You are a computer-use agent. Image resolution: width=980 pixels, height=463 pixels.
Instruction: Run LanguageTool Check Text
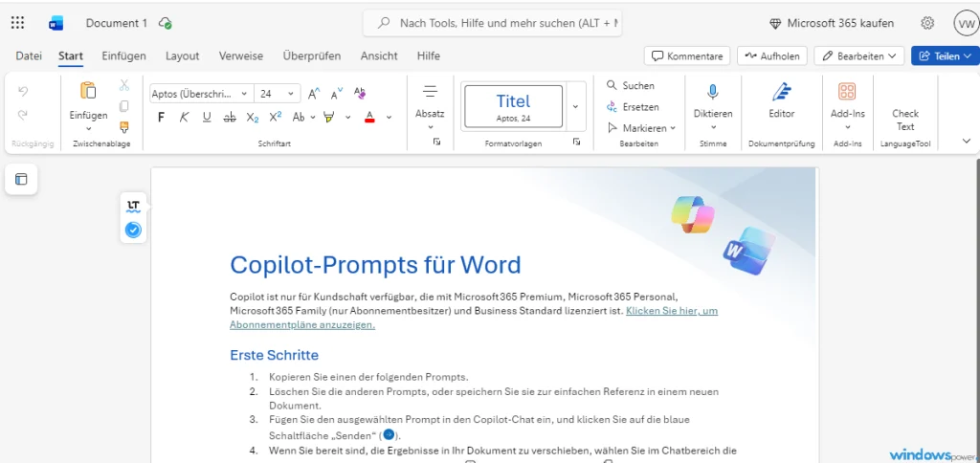pos(905,120)
